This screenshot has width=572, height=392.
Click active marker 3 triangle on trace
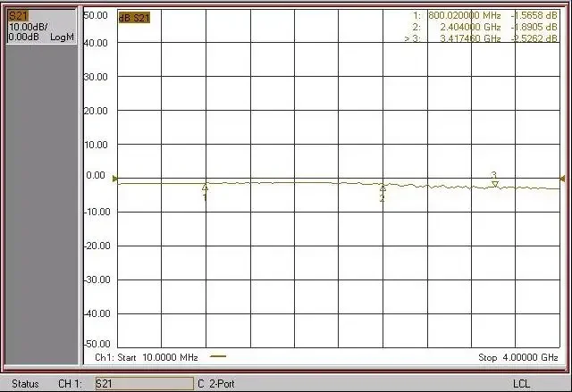coord(494,183)
